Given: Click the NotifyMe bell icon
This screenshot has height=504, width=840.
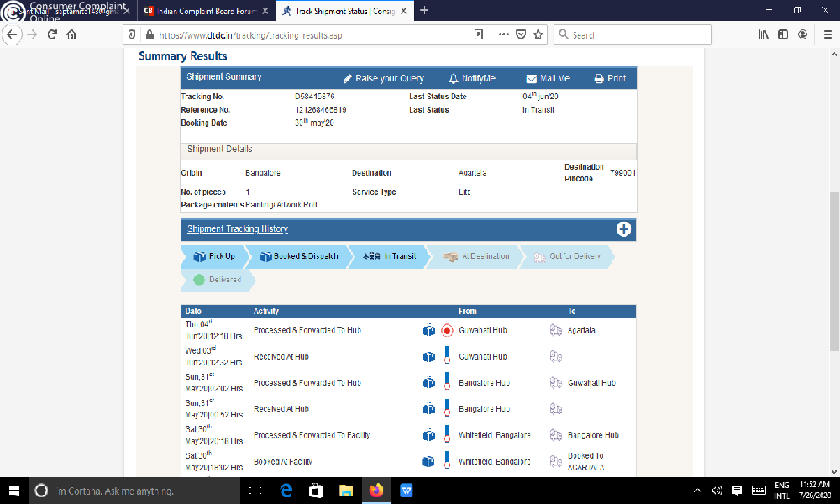Looking at the screenshot, I should 454,78.
